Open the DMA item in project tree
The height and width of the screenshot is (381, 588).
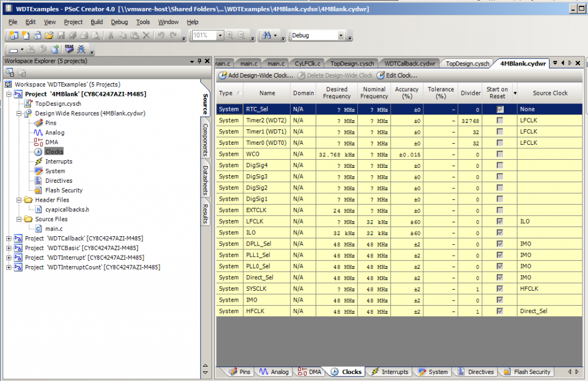(52, 142)
